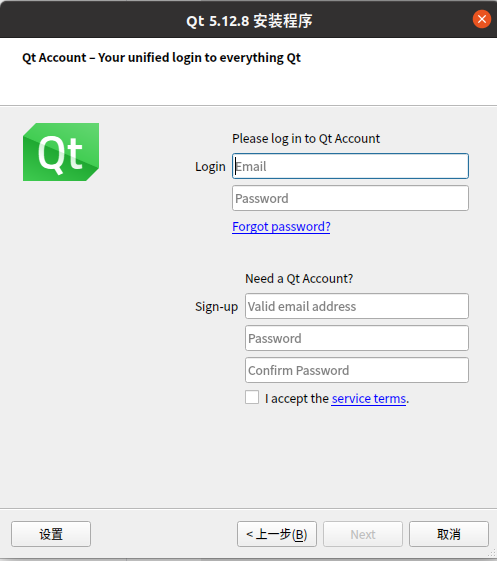Open installer settings via 设置 button
The width and height of the screenshot is (497, 561).
[x=51, y=534]
